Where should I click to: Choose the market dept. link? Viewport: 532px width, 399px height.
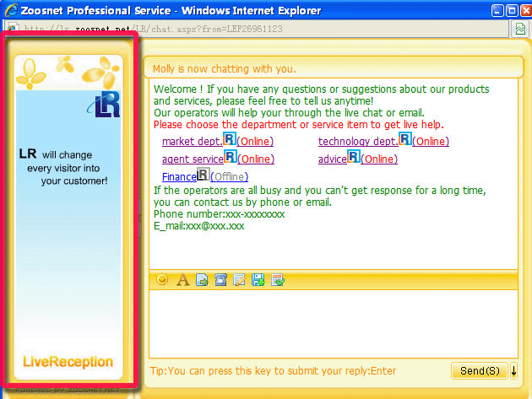coord(193,142)
